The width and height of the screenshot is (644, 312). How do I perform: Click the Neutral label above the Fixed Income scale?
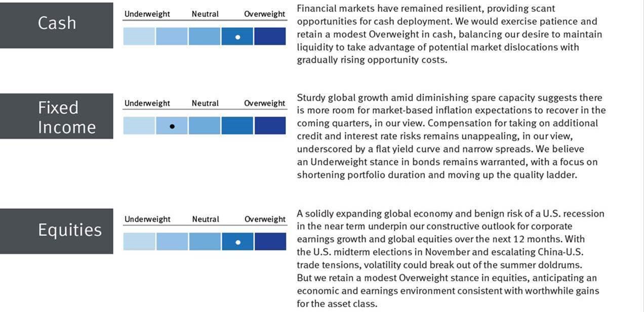point(205,103)
